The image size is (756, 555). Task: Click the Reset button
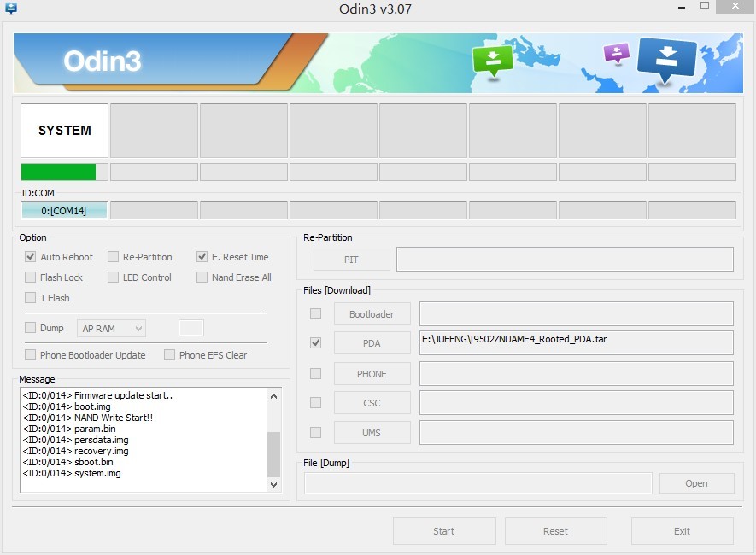tap(555, 530)
